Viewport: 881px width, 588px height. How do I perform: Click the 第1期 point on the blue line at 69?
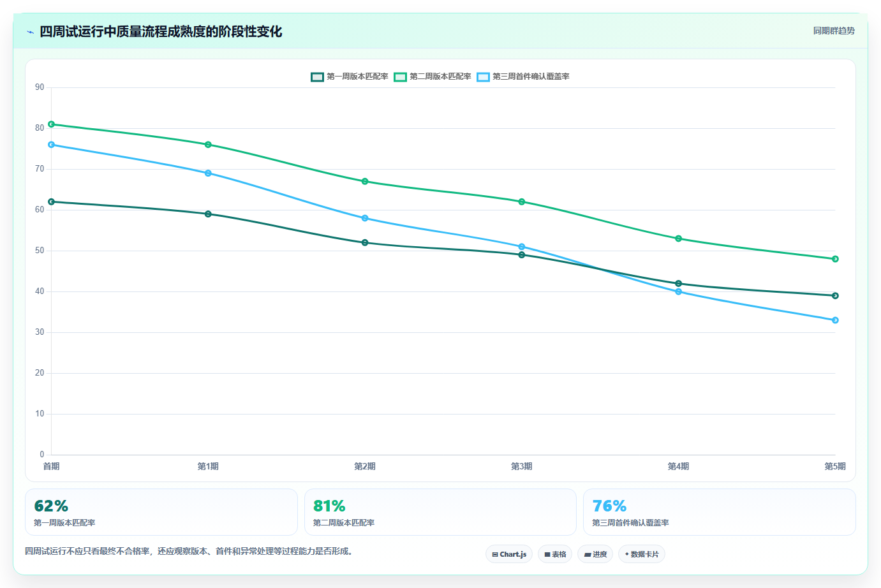tap(208, 173)
